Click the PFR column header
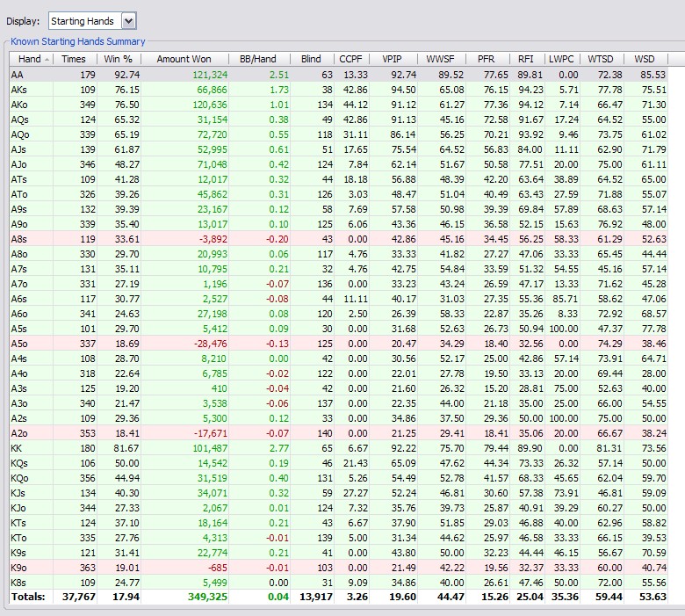This screenshot has width=685, height=616. click(x=487, y=59)
